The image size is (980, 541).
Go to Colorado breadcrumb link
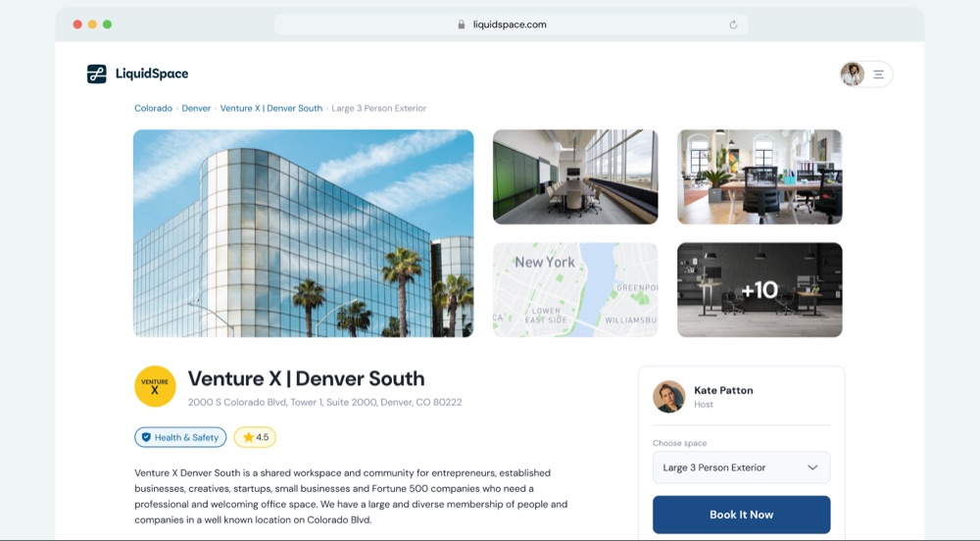(x=153, y=108)
